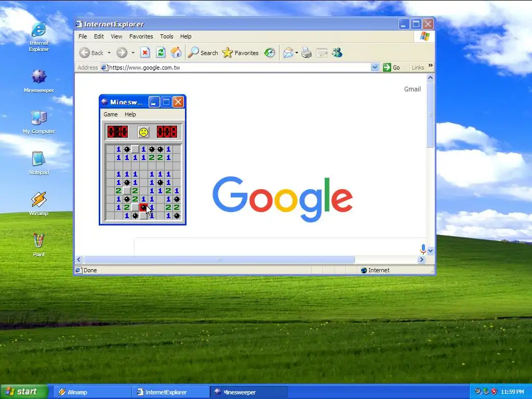Image resolution: width=532 pixels, height=399 pixels.
Task: Click the Go button next to address bar
Action: (392, 67)
